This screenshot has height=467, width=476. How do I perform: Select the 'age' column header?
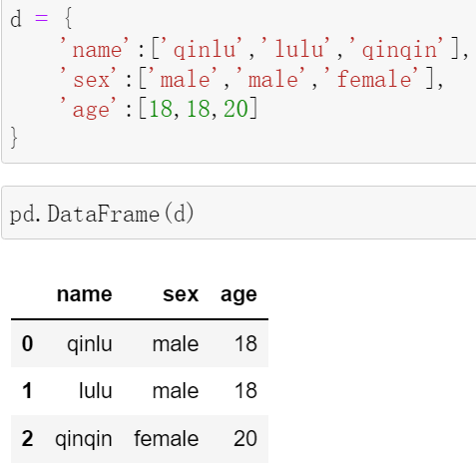(238, 295)
